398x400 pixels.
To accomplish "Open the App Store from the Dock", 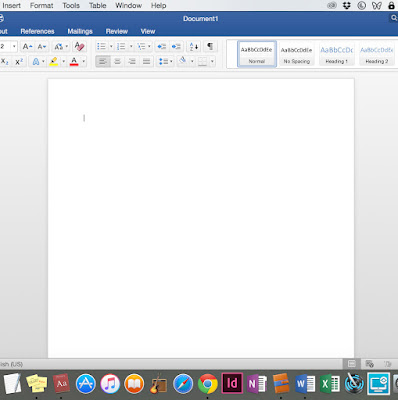I will tap(85, 383).
